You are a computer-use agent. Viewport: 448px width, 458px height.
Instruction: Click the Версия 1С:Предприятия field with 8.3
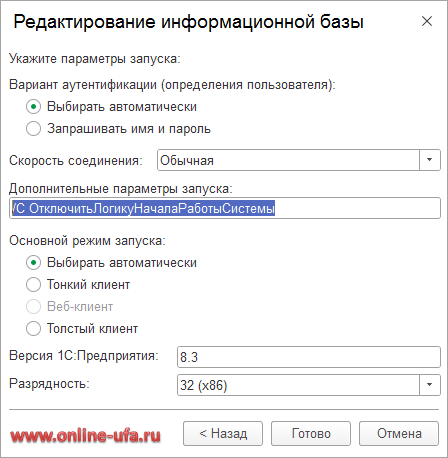309,357
